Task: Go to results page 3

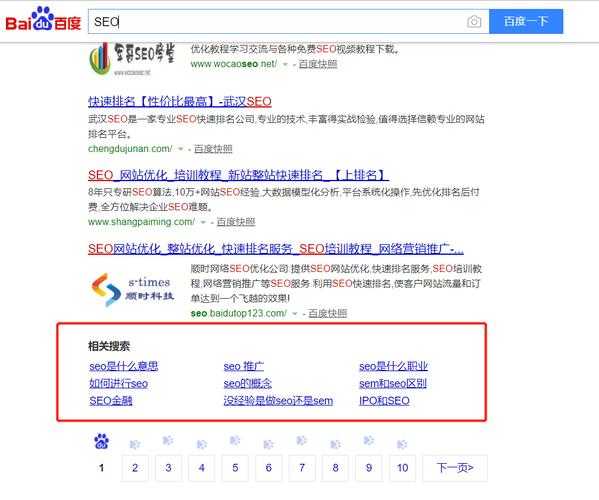Action: click(168, 468)
